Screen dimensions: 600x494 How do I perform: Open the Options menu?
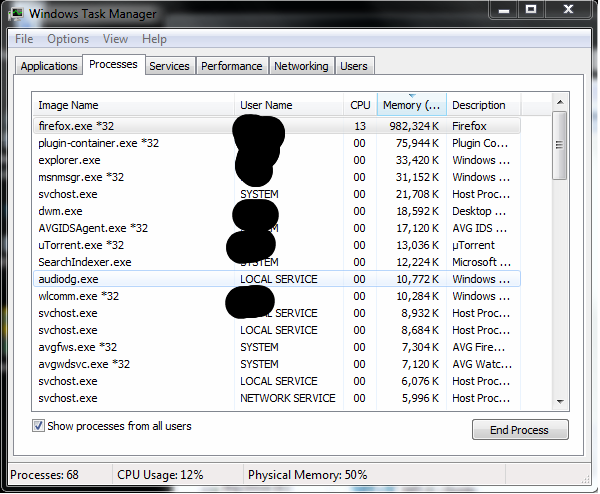pos(68,39)
